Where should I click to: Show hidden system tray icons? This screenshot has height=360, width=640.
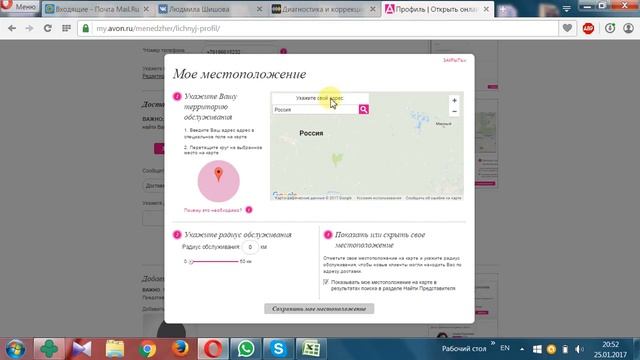(522, 349)
